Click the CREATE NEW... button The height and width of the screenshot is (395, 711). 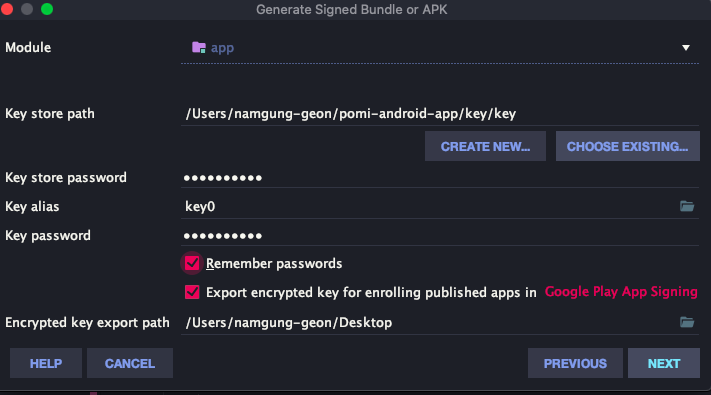click(x=485, y=146)
